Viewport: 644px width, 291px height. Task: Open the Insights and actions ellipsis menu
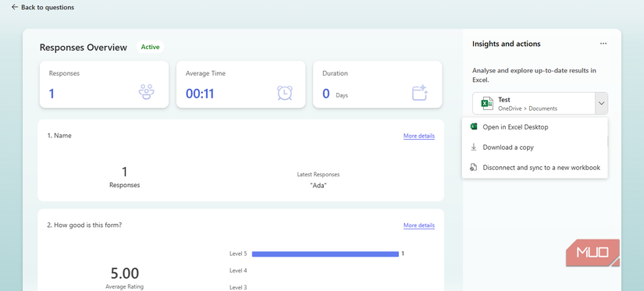[603, 44]
